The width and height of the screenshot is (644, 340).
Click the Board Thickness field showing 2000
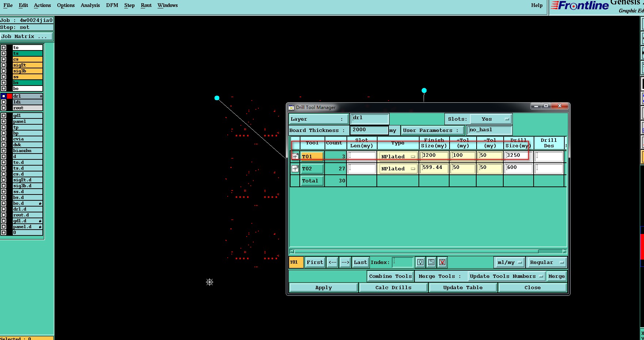pyautogui.click(x=369, y=130)
